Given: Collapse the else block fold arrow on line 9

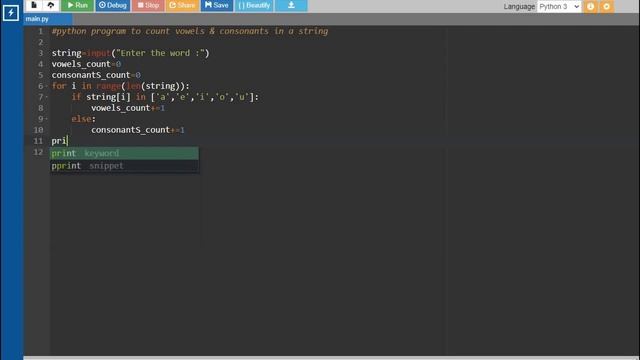Looking at the screenshot, I should [47, 119].
